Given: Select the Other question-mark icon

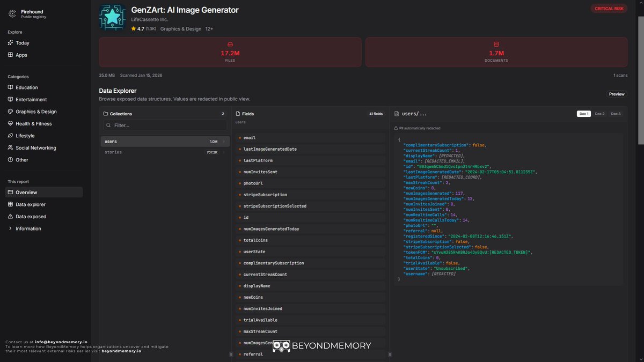Looking at the screenshot, I should pyautogui.click(x=10, y=160).
